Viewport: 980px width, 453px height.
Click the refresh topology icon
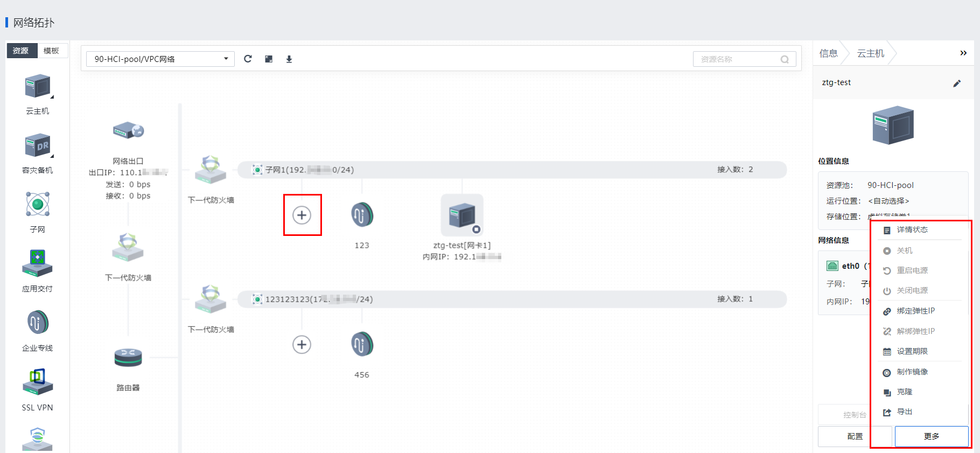(248, 59)
